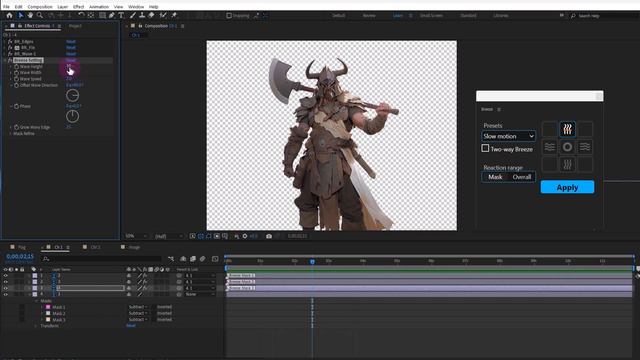This screenshot has height=360, width=640.
Task: Click the Home icon in the toolbar
Action: point(9,16)
